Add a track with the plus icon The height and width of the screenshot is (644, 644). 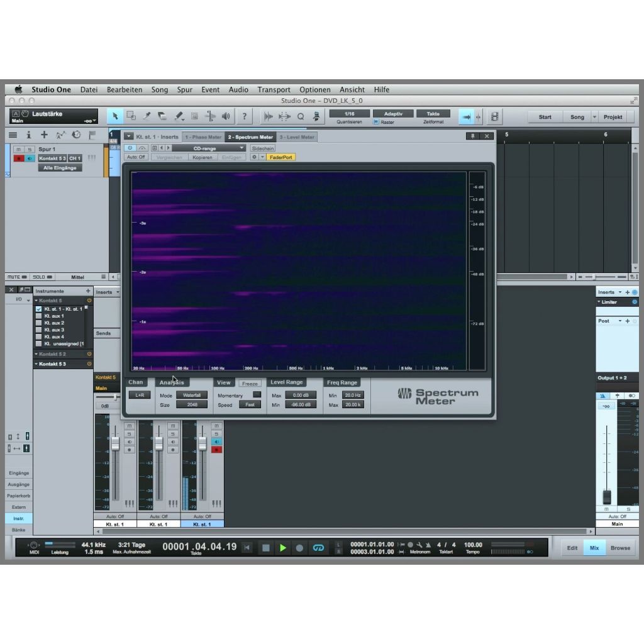44,135
